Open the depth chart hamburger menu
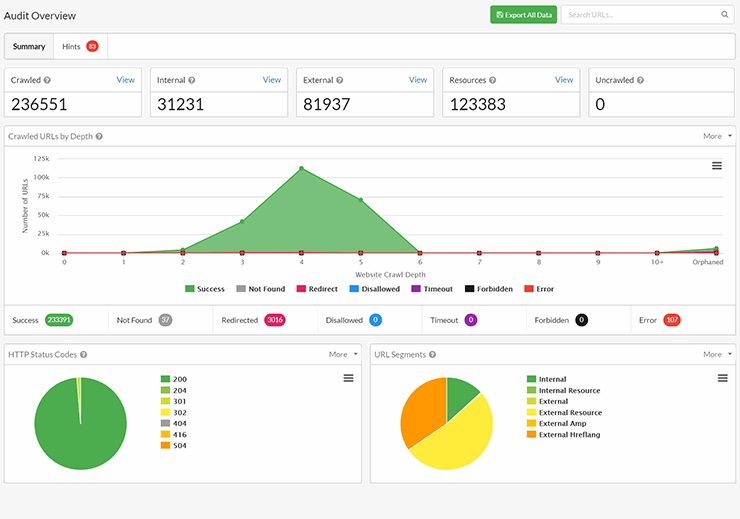 click(717, 166)
